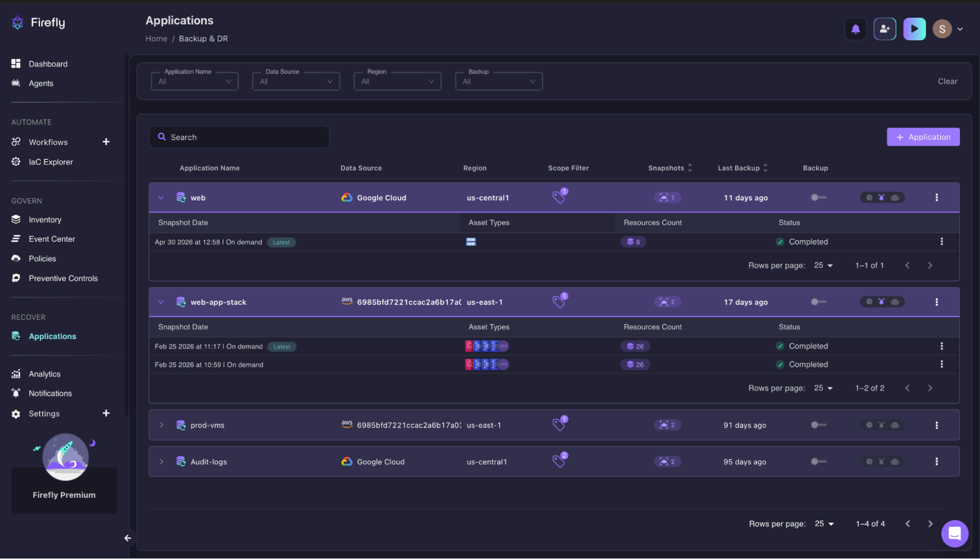Screen dimensions: 980x559
Task: Change rows per page in web-app-stack snapshots
Action: tap(824, 388)
